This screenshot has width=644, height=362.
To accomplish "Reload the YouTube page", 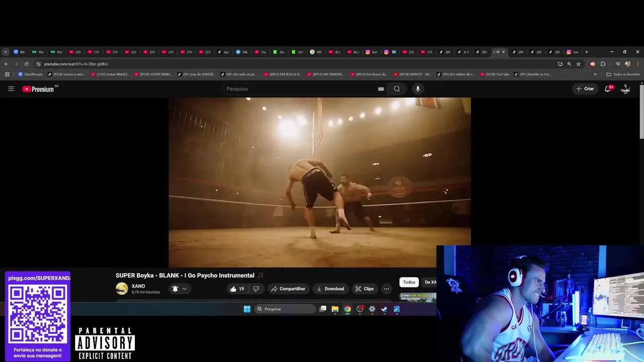I will (26, 64).
